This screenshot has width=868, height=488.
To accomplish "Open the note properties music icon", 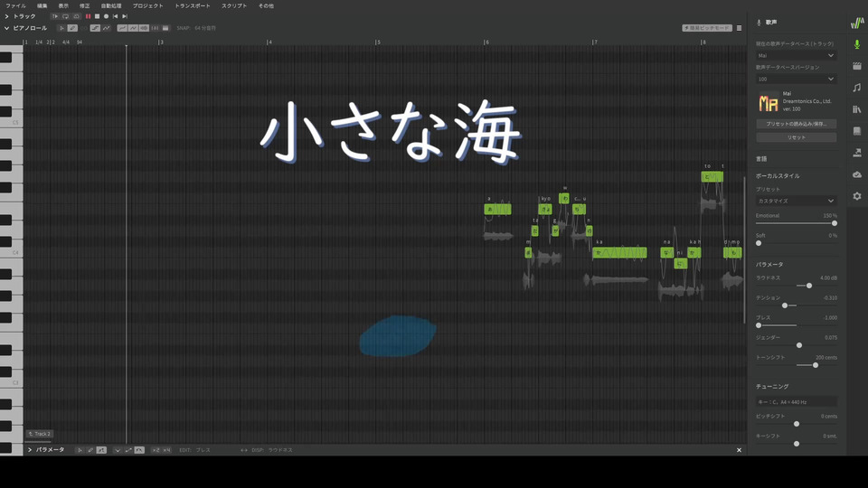I will 857,88.
